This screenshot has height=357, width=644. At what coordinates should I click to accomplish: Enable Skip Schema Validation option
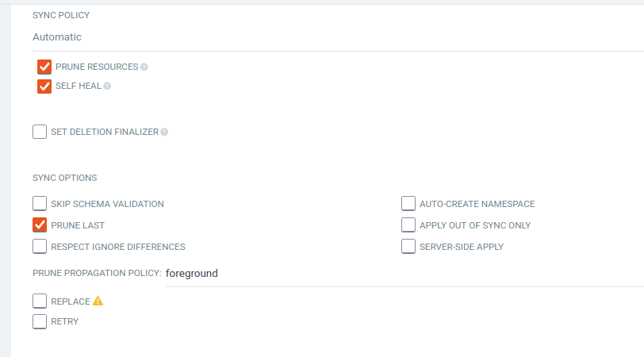tap(40, 203)
